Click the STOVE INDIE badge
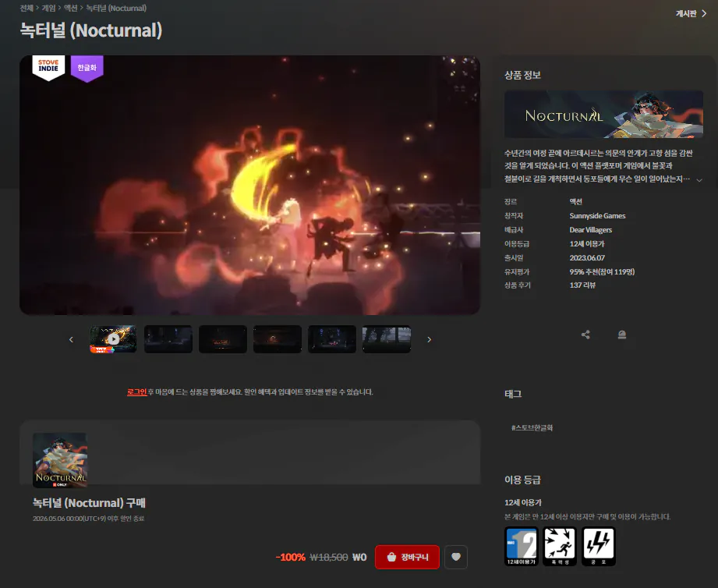The height and width of the screenshot is (588, 718). coord(48,68)
